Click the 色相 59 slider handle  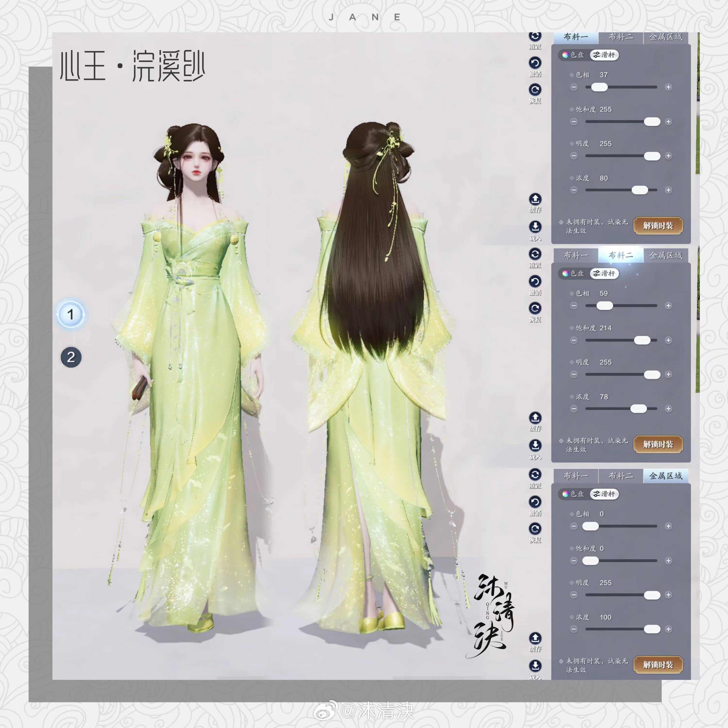604,306
